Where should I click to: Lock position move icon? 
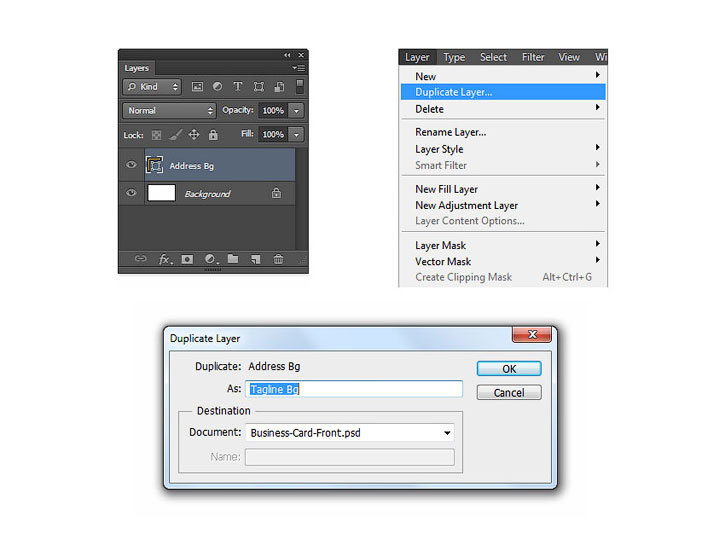tap(194, 135)
